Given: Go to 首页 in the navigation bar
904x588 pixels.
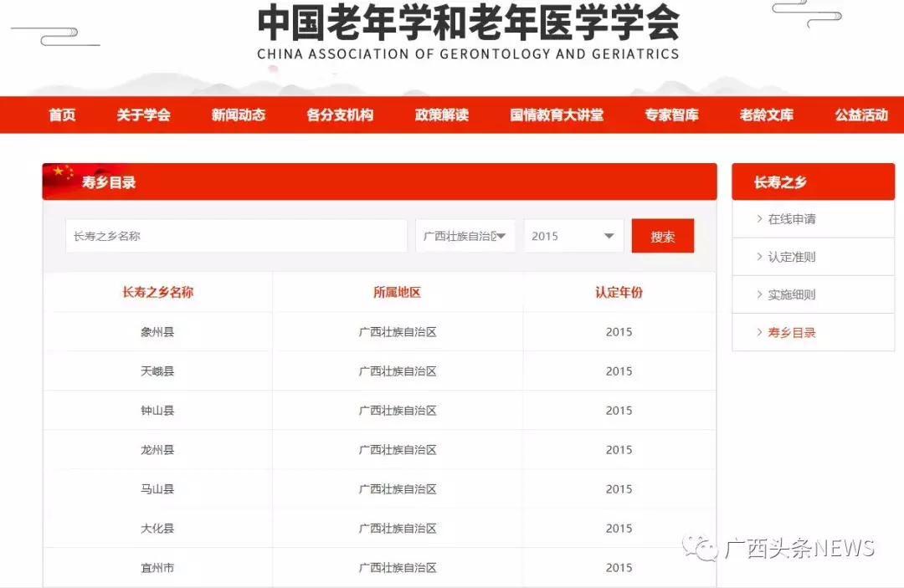Looking at the screenshot, I should [x=62, y=115].
